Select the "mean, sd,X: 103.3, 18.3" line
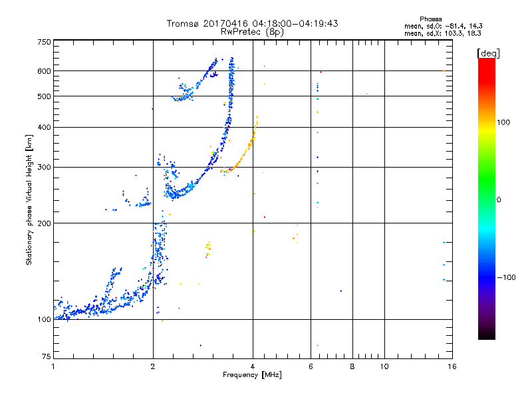Screen dimensions: 532x399 [x=442, y=33]
